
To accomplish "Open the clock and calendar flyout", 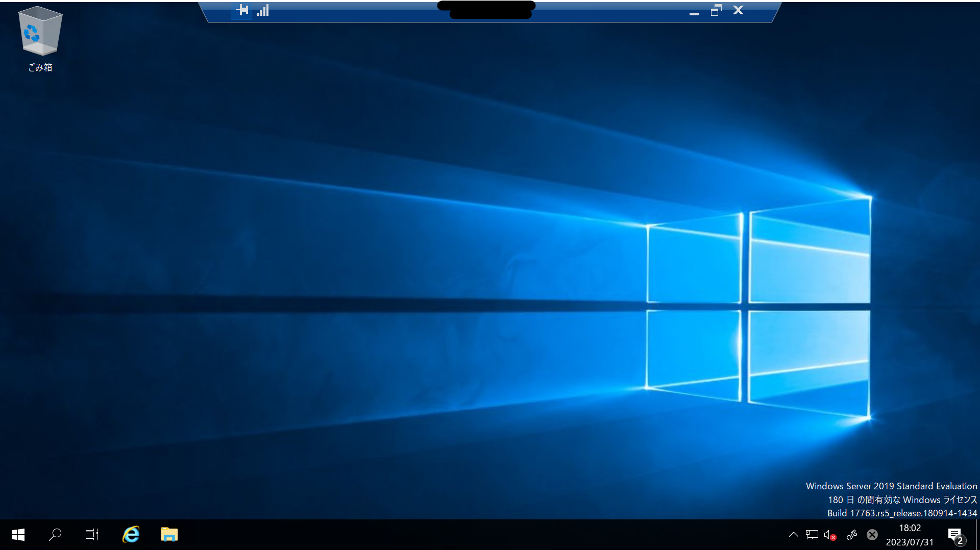I will tap(910, 535).
